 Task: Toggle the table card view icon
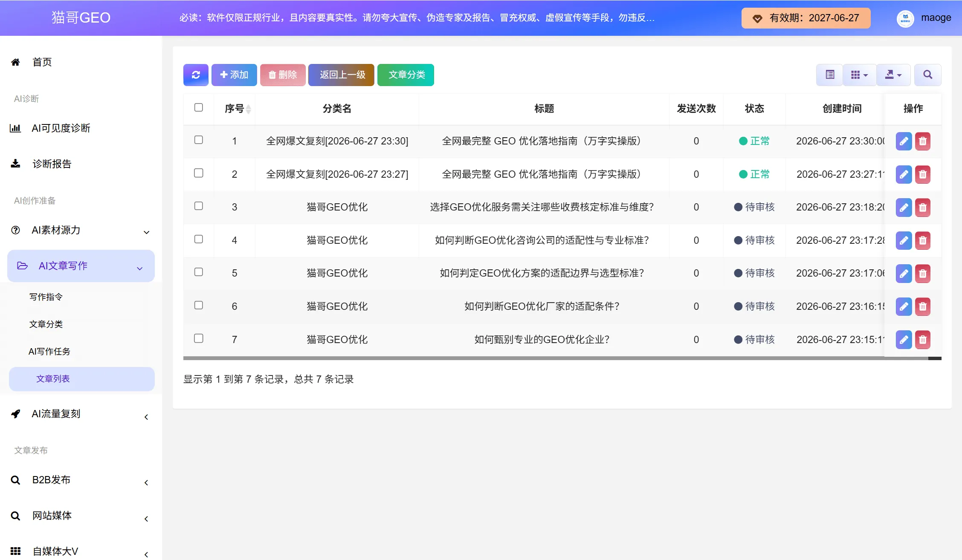click(829, 75)
